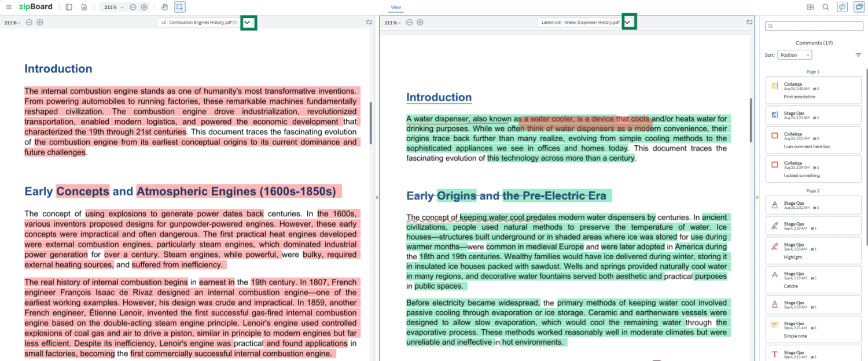Viewport: 868px width, 361px height.
Task: Click the red annotation on 'a water cooler' text
Action: tap(584, 123)
